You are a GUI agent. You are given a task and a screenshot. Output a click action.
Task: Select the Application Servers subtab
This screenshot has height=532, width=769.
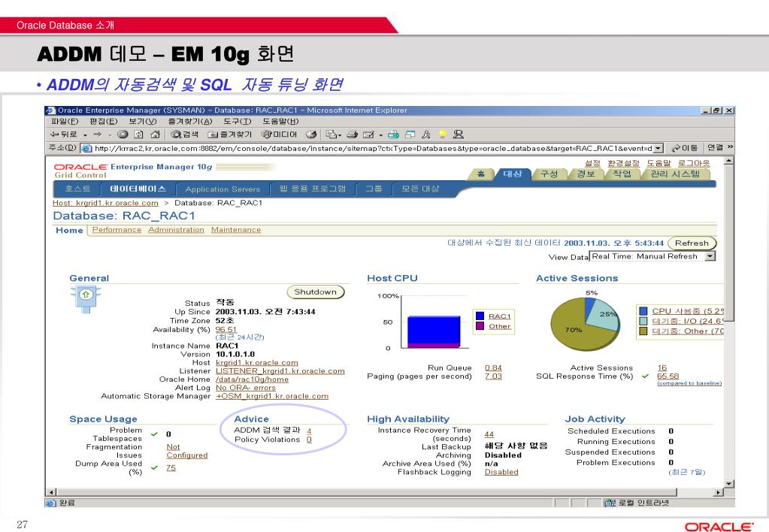(223, 189)
